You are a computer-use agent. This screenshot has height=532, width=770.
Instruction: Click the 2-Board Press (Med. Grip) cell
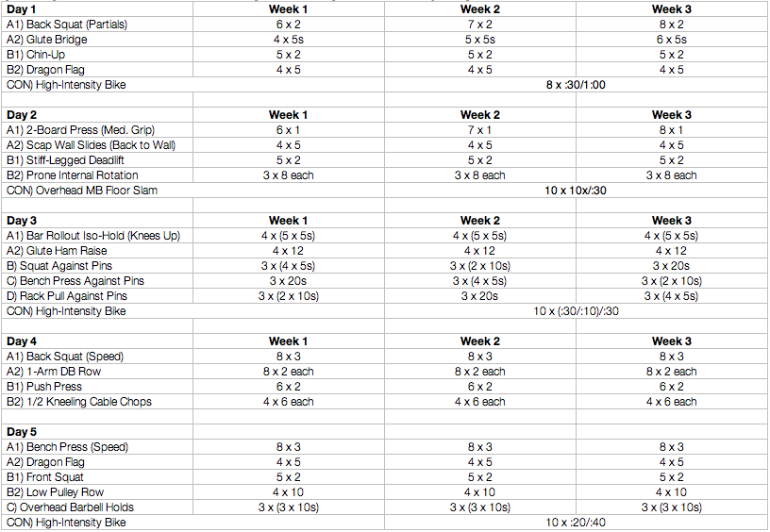(x=97, y=130)
